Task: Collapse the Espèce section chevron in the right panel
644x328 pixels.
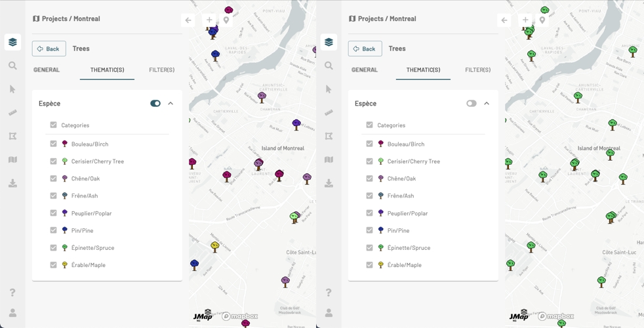Action: coord(487,104)
